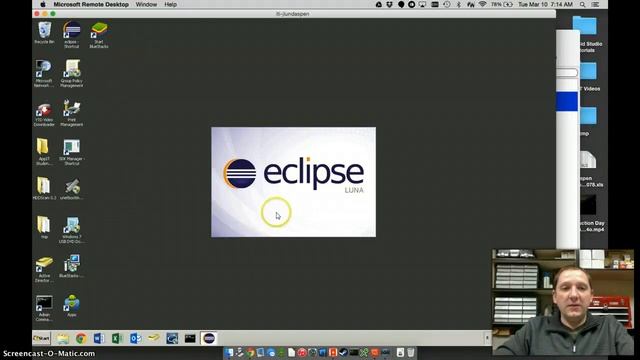Select the YTD Video Downloader desktop icon
The height and width of the screenshot is (360, 640).
pos(44,113)
